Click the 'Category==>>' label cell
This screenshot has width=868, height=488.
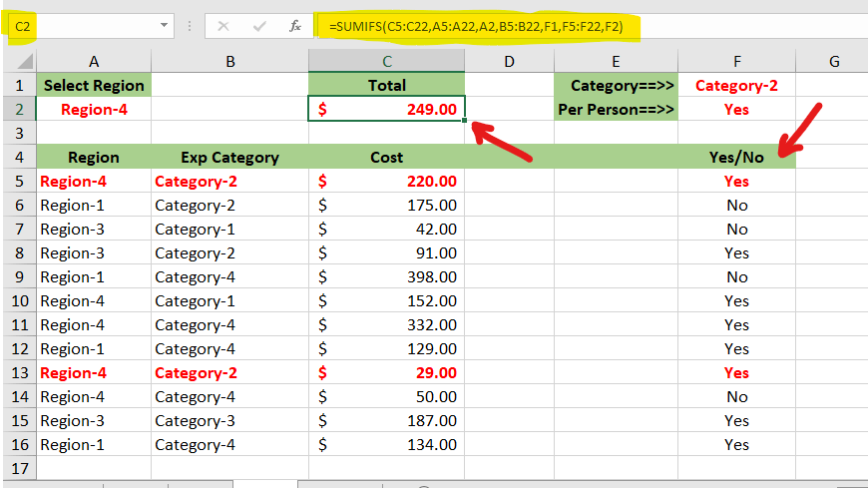[x=616, y=85]
